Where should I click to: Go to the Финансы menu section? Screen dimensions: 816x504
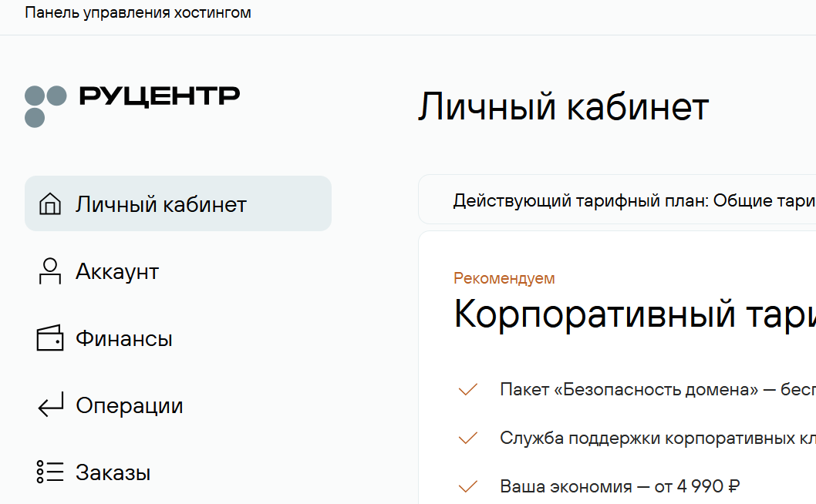tap(124, 338)
